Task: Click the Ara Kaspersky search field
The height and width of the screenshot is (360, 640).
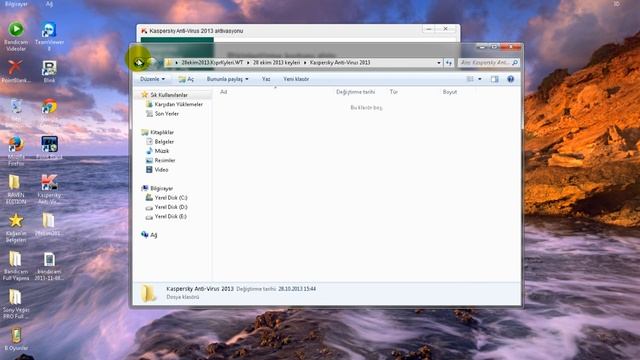Action: pyautogui.click(x=489, y=62)
